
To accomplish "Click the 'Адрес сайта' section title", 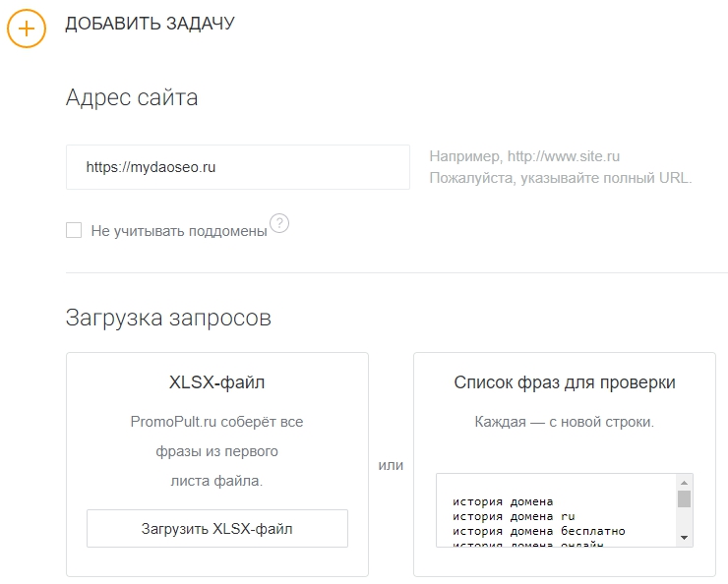I will coord(132,98).
